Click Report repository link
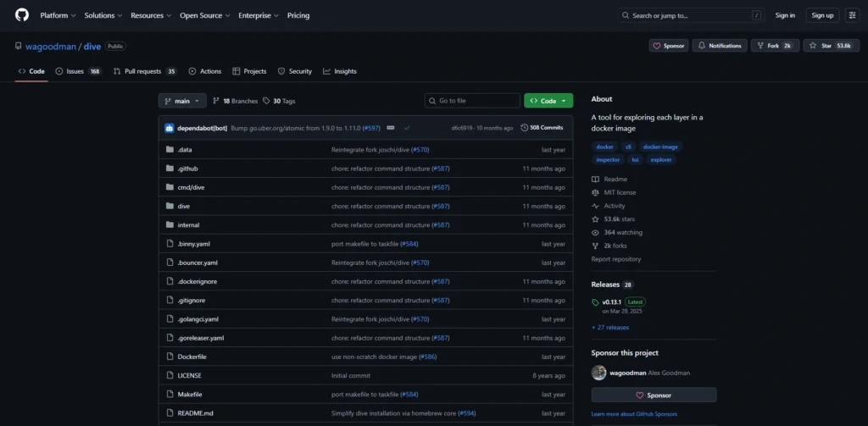Image resolution: width=868 pixels, height=426 pixels. [x=616, y=259]
